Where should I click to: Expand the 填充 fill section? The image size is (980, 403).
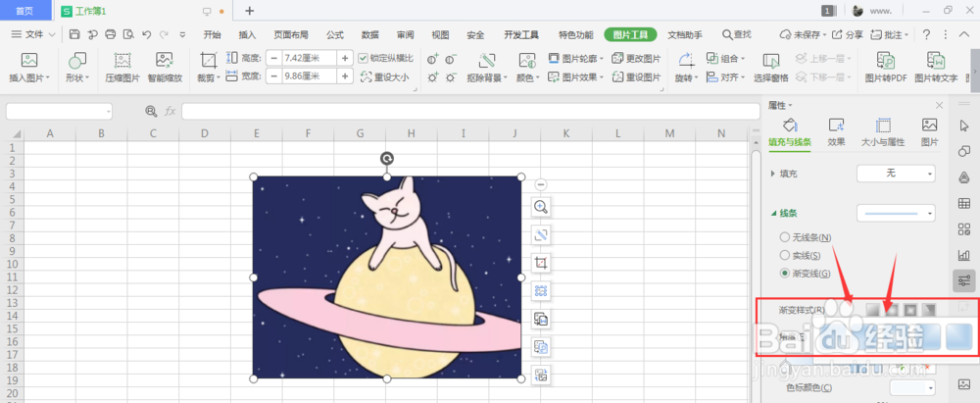(773, 174)
